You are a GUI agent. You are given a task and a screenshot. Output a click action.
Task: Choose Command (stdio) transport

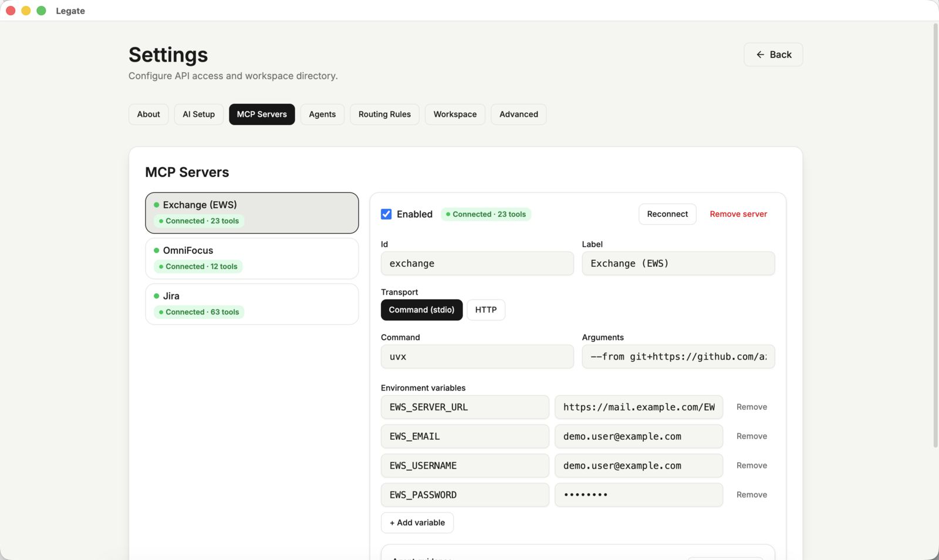coord(421,310)
